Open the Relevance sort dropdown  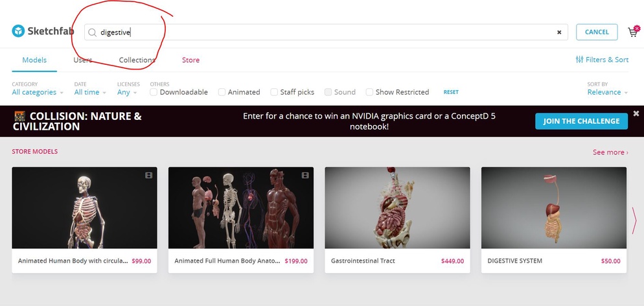pos(608,93)
